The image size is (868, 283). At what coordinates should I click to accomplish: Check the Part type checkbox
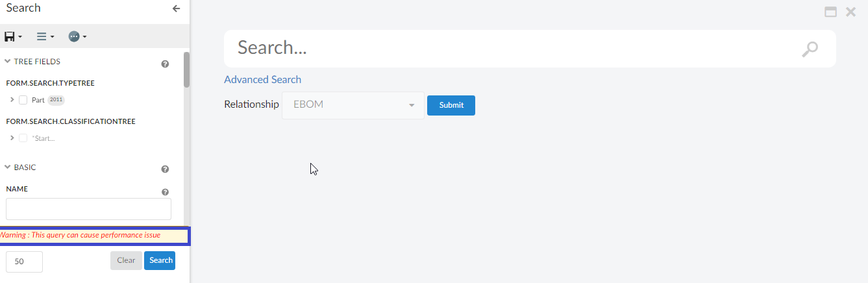pos(23,100)
